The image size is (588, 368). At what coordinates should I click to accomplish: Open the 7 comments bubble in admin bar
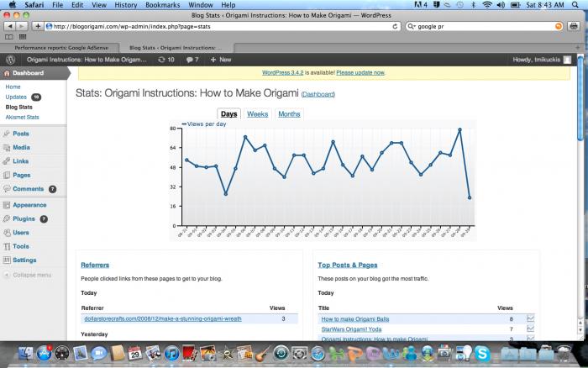pos(192,60)
